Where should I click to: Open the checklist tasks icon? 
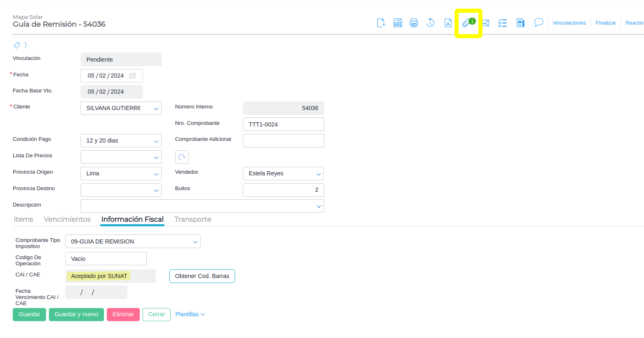coord(502,23)
